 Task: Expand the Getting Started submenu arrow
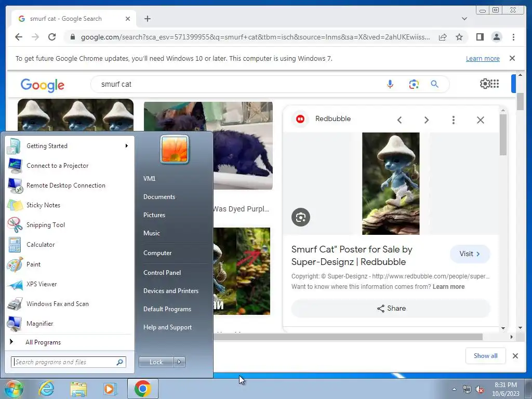(x=127, y=146)
